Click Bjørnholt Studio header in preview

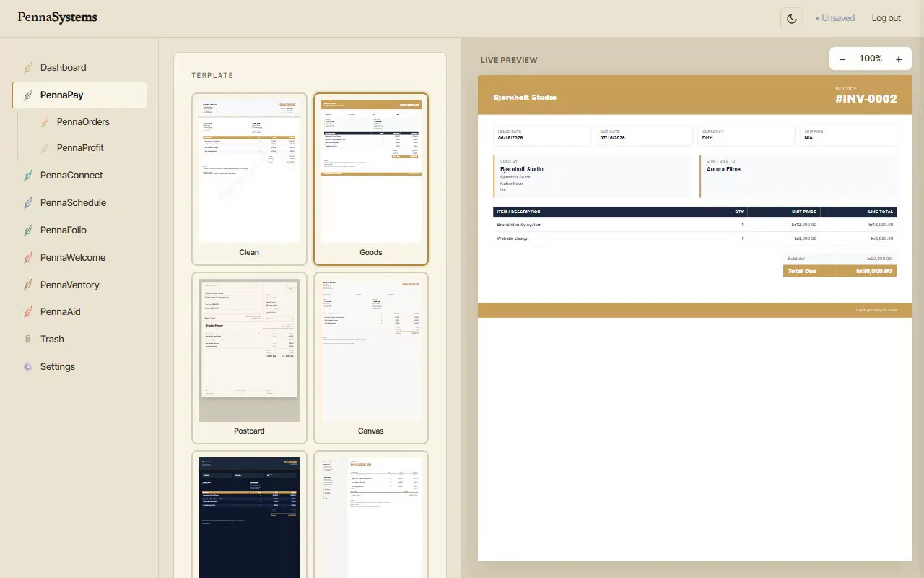525,97
